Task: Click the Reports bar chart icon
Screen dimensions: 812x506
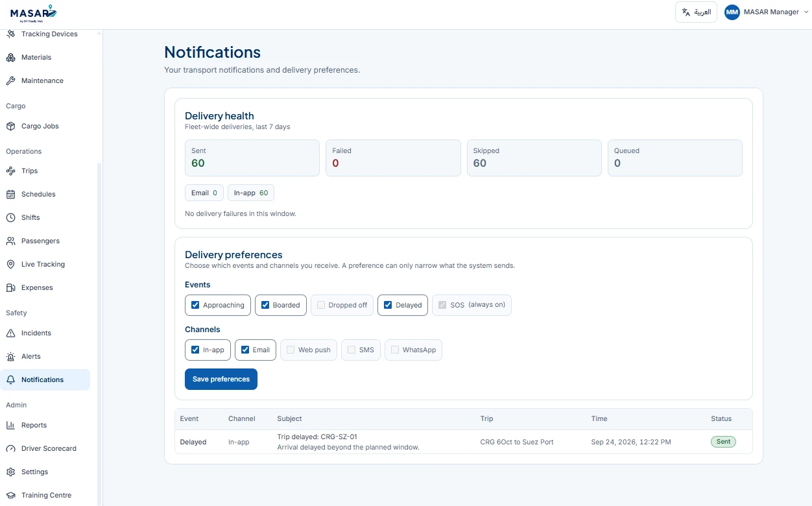Action: click(10, 425)
